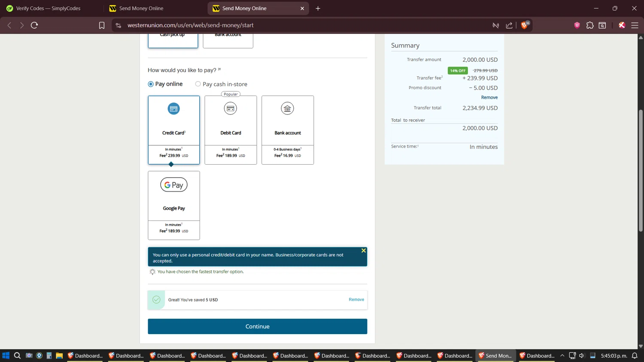Click the taskbar clock 5:45:03 p.m.
644x362 pixels.
[x=614, y=356]
